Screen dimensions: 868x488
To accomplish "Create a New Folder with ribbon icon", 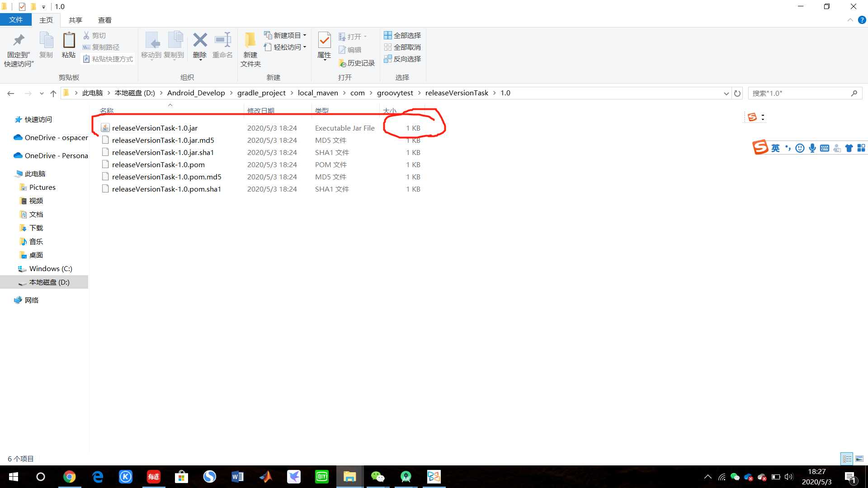I will pos(250,40).
